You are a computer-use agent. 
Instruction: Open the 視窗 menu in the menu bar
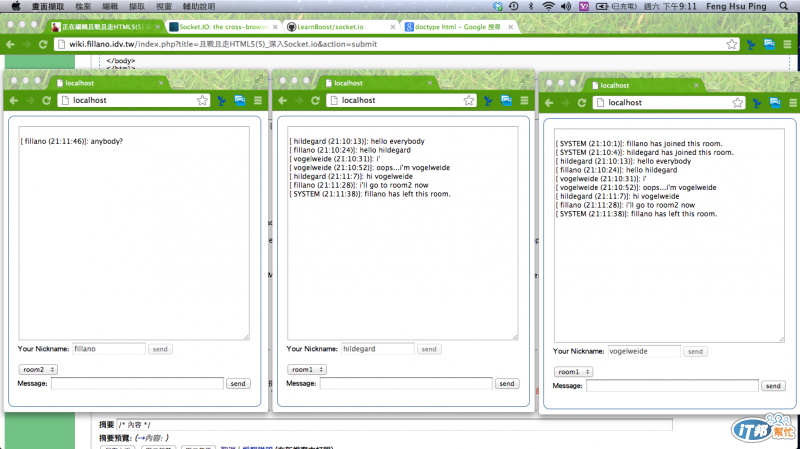pyautogui.click(x=164, y=6)
